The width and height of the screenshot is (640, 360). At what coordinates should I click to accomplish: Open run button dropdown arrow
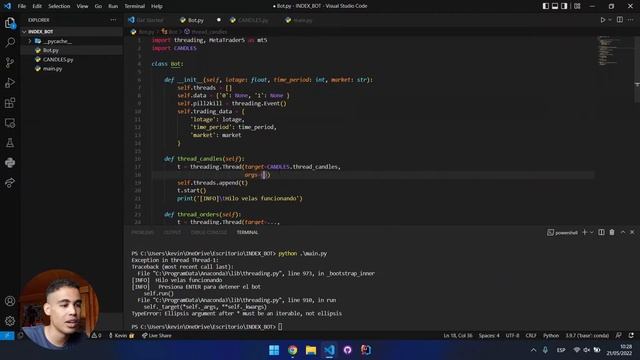[x=610, y=20]
